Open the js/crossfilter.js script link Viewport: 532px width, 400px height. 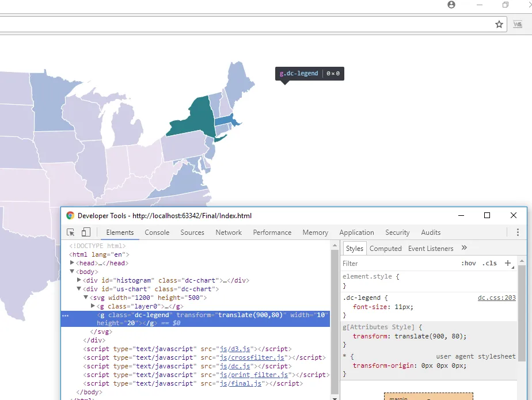coord(252,357)
